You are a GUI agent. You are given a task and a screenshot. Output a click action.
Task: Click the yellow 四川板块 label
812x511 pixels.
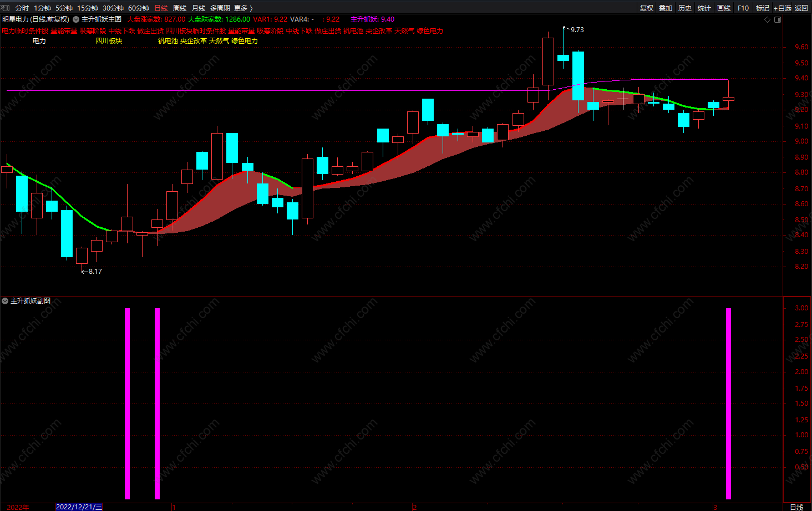pos(109,41)
